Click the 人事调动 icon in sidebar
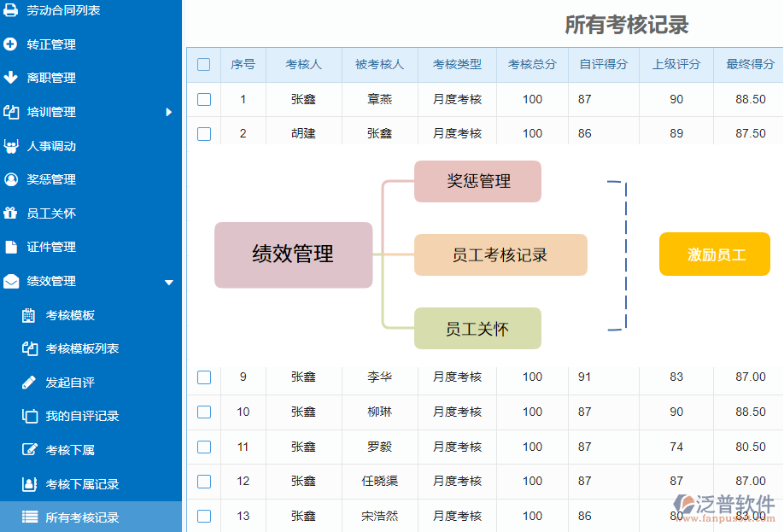The height and width of the screenshot is (532, 784). point(11,146)
